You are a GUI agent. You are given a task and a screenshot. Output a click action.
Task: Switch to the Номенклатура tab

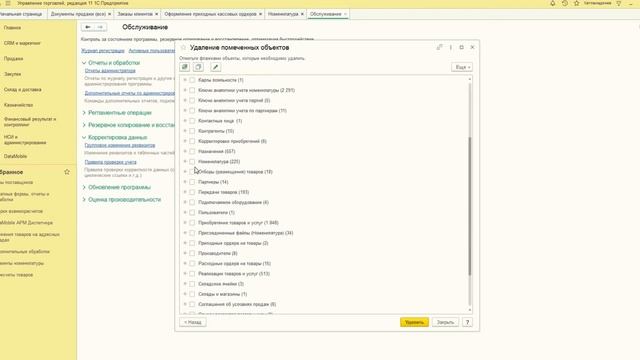point(283,14)
